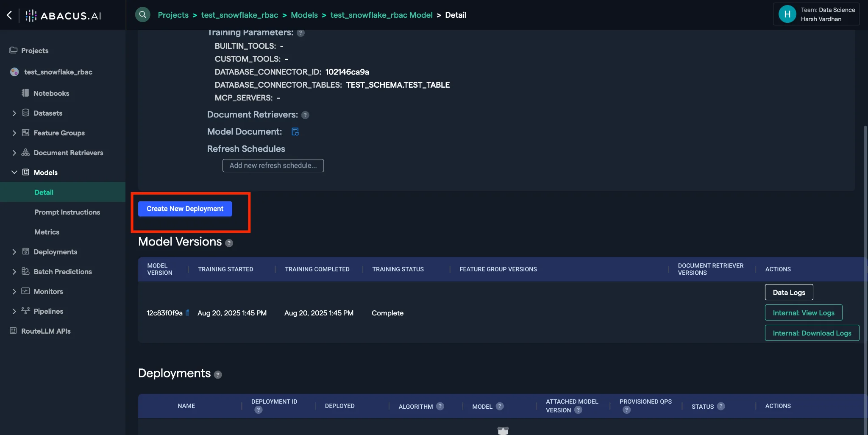
Task: Open the Model Document icon
Action: pos(295,131)
